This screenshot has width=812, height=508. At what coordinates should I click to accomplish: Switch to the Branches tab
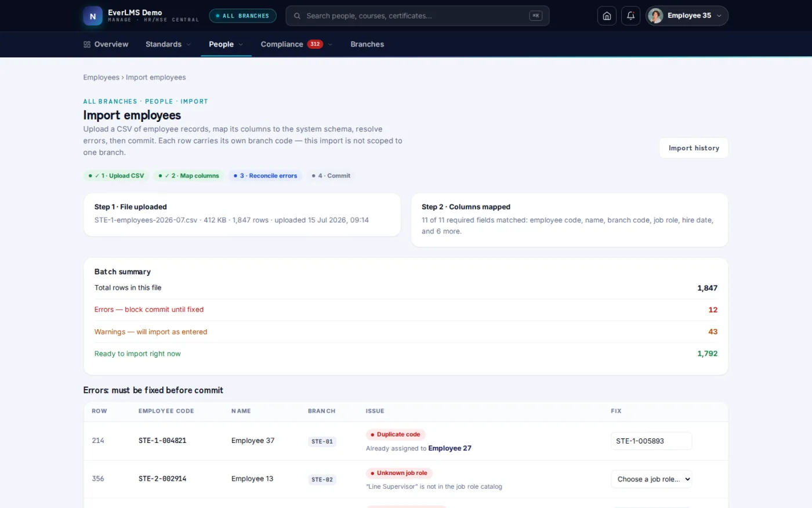pyautogui.click(x=367, y=44)
